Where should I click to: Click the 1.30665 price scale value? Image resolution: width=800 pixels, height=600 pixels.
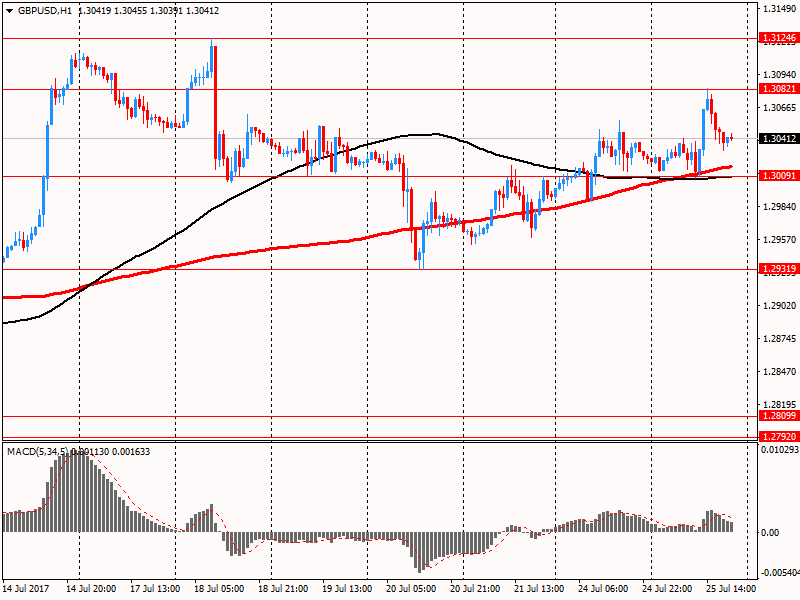coord(780,107)
